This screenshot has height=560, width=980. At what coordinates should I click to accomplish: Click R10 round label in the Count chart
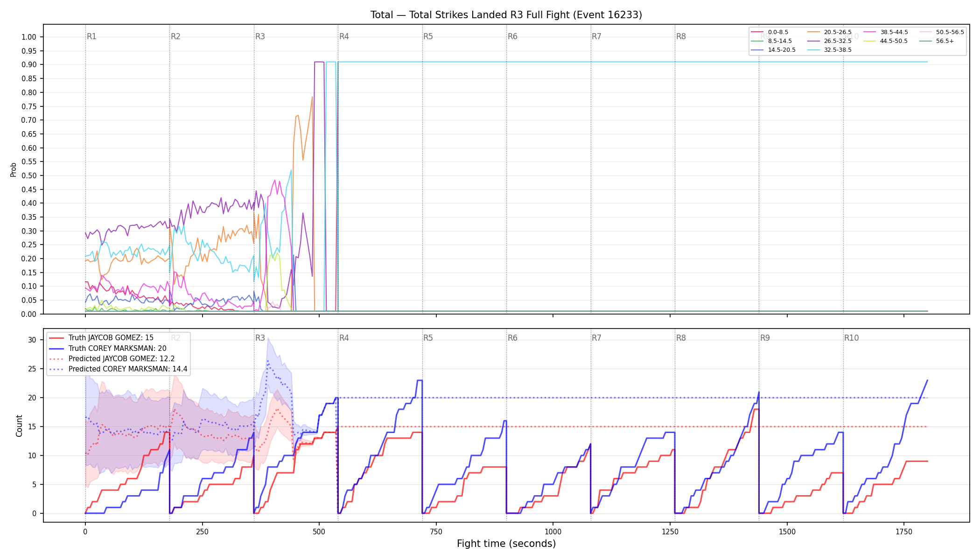click(x=851, y=338)
